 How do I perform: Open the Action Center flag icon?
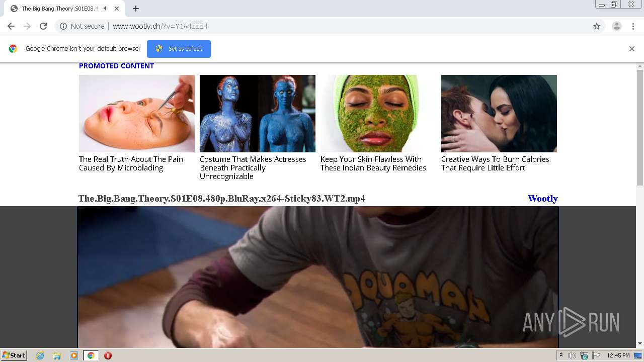[596, 355]
